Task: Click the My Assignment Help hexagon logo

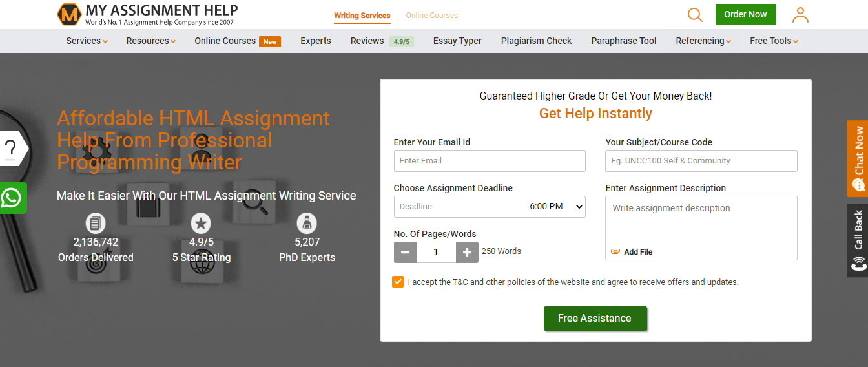Action: [x=68, y=14]
